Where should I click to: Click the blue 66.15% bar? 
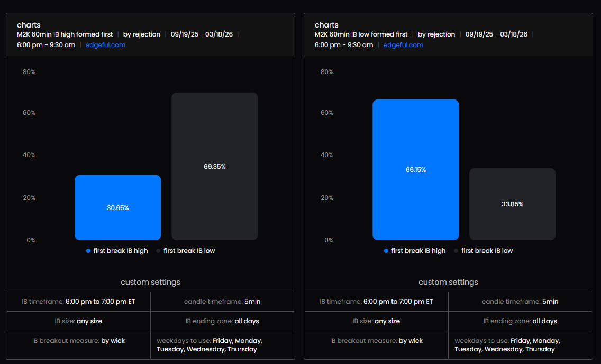415,170
